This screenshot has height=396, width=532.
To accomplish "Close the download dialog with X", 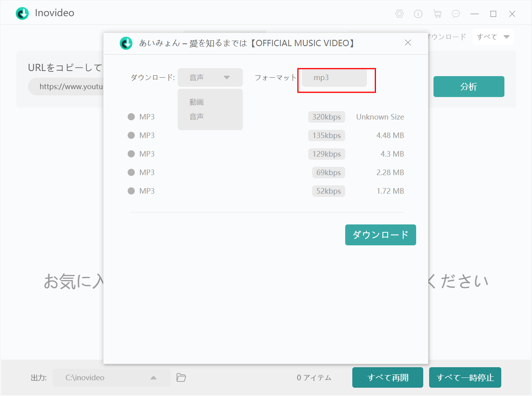I will coord(408,43).
